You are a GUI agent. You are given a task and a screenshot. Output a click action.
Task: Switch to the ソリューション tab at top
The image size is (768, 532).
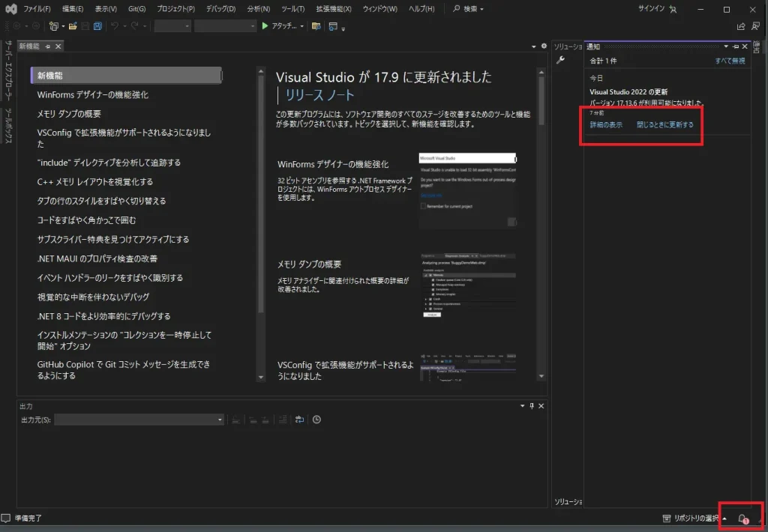tap(568, 46)
